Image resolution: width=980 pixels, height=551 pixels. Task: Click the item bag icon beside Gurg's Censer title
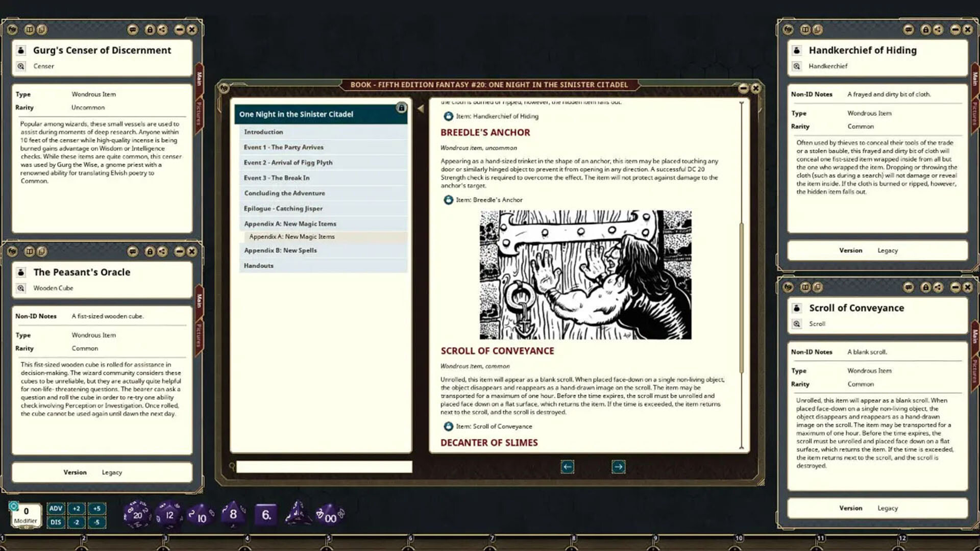[20, 50]
